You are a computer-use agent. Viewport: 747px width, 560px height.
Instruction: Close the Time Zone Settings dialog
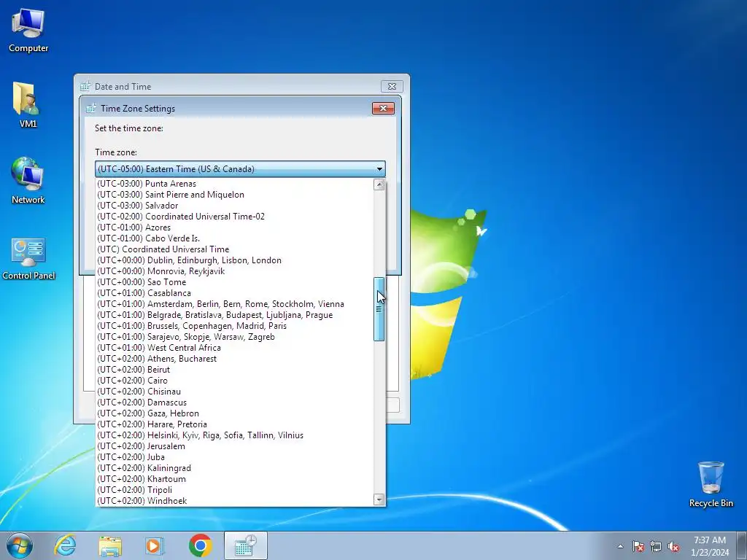pyautogui.click(x=383, y=108)
